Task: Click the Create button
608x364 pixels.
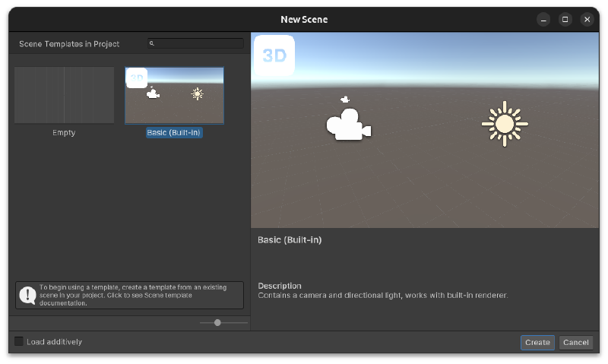Action: [x=537, y=342]
